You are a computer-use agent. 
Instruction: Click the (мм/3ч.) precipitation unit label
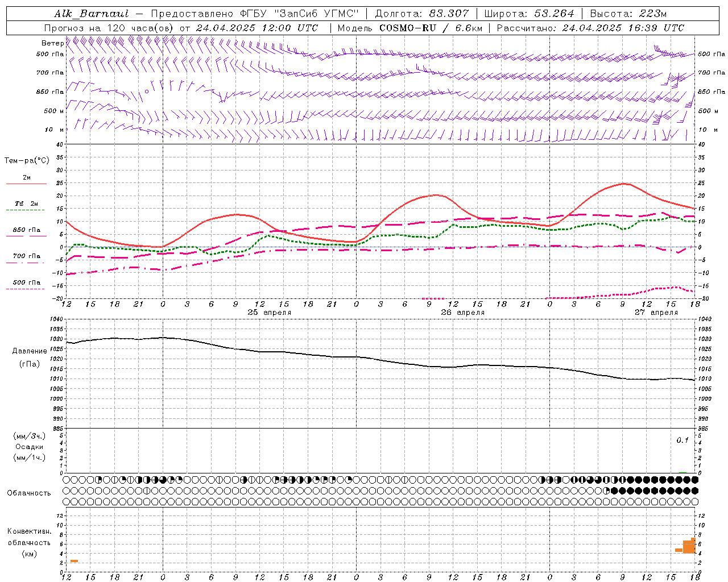(x=30, y=436)
